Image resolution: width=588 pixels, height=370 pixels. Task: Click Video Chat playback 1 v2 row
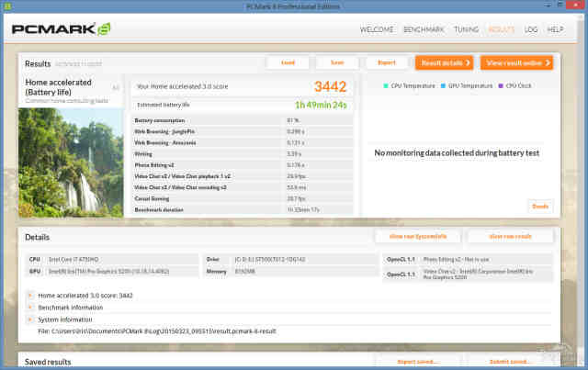[243, 176]
